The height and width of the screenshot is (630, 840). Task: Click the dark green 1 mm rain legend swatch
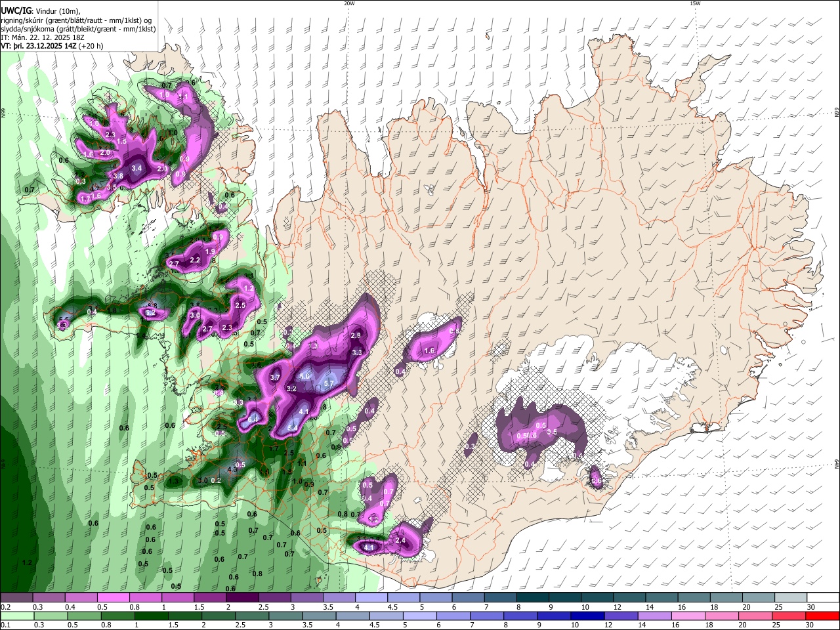pos(152,616)
